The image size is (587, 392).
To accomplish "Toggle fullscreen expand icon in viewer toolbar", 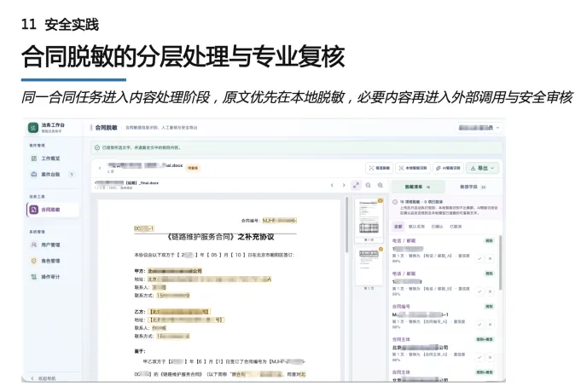I will [356, 185].
